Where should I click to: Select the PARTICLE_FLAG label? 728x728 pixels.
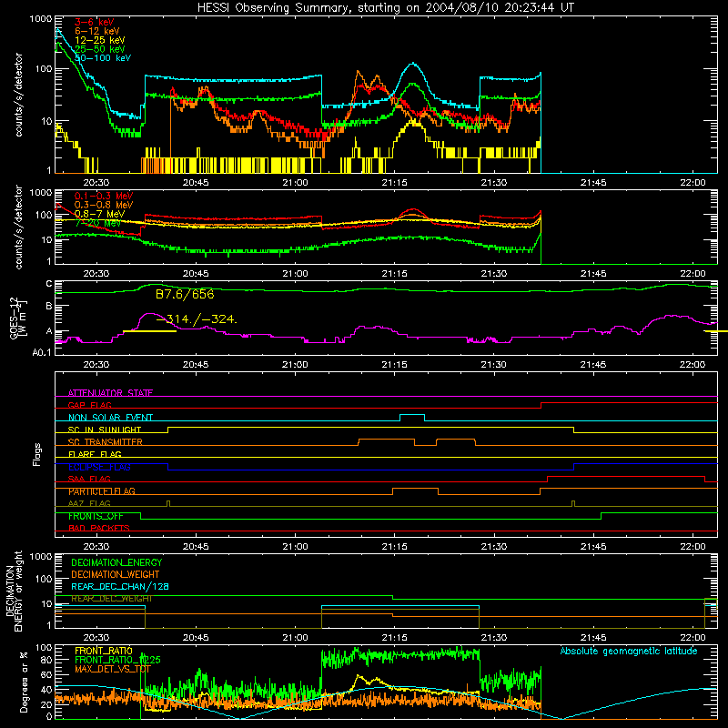(102, 491)
